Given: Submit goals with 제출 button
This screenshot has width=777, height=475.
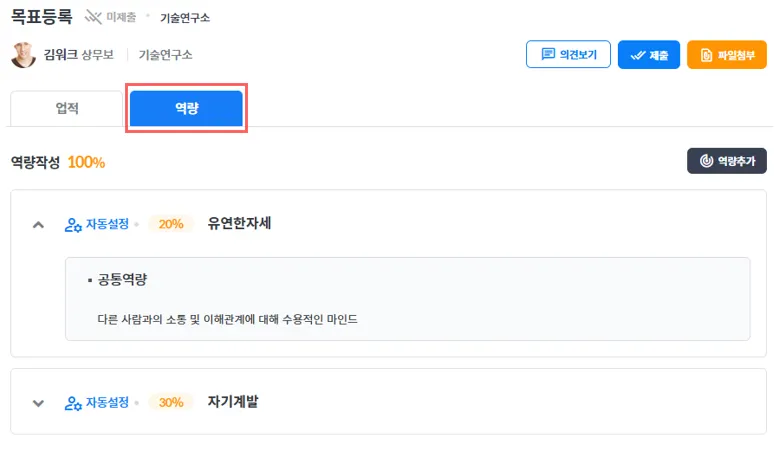Looking at the screenshot, I should click(x=649, y=54).
